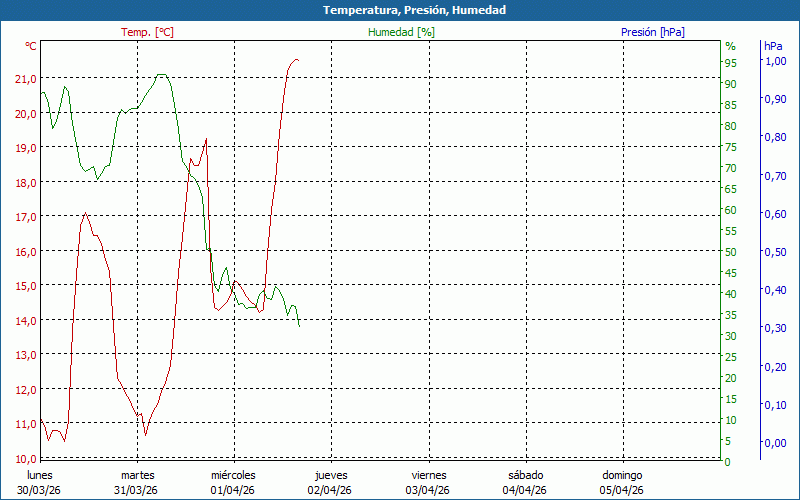Click the 95 tick on humidity axis
This screenshot has width=800, height=500.
731,63
